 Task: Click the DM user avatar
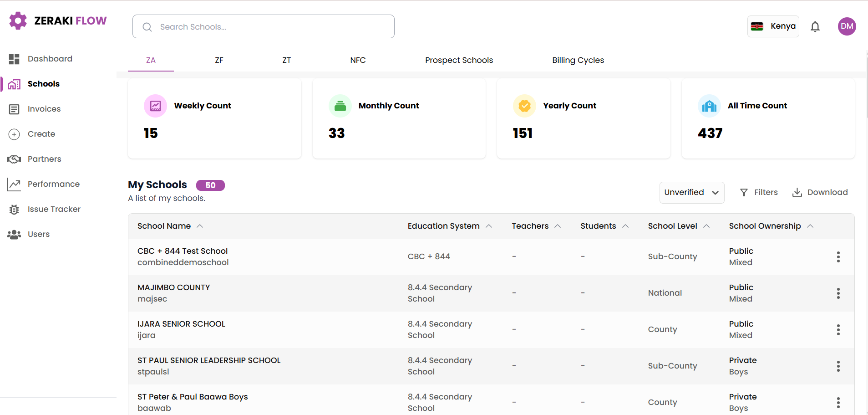tap(847, 26)
